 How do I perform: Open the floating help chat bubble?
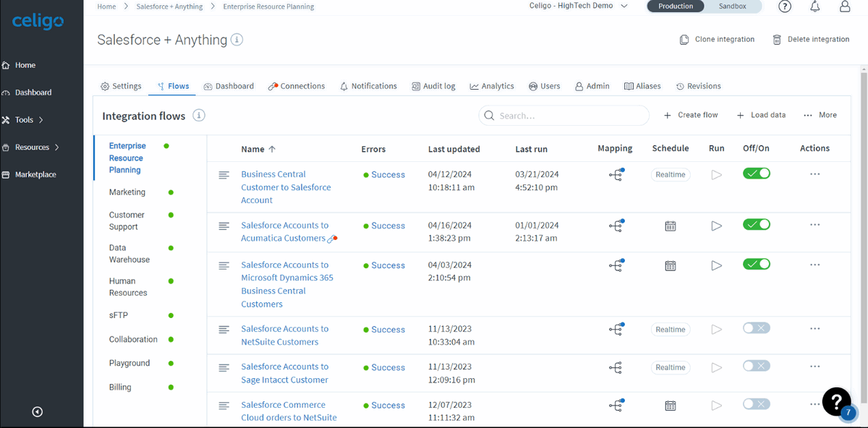(837, 402)
